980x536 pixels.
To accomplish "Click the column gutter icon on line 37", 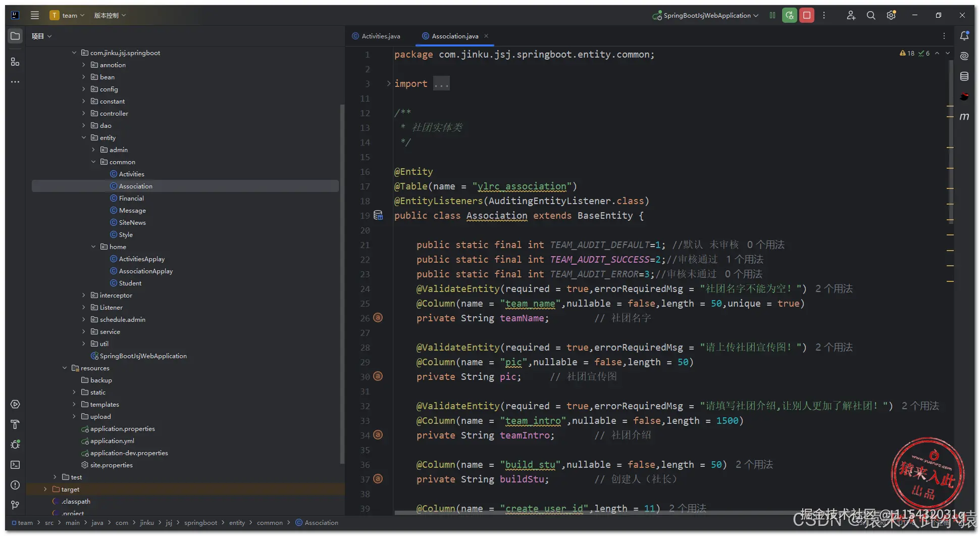I will click(x=378, y=479).
